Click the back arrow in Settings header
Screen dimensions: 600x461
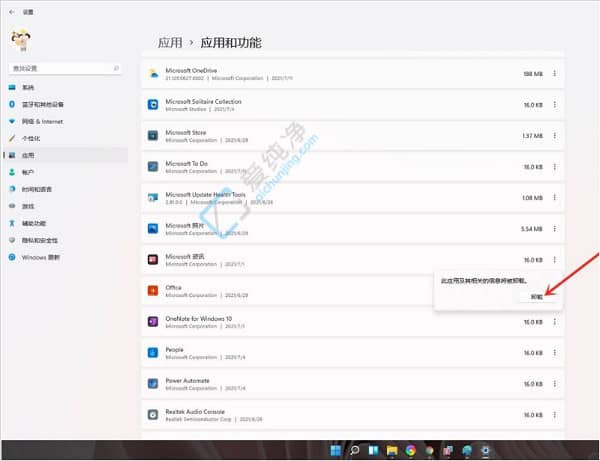click(12, 12)
